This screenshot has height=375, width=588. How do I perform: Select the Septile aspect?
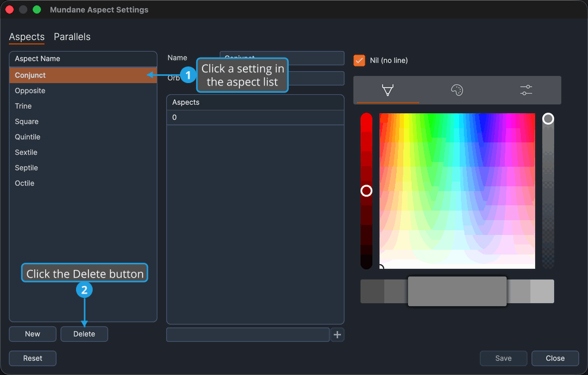point(83,167)
